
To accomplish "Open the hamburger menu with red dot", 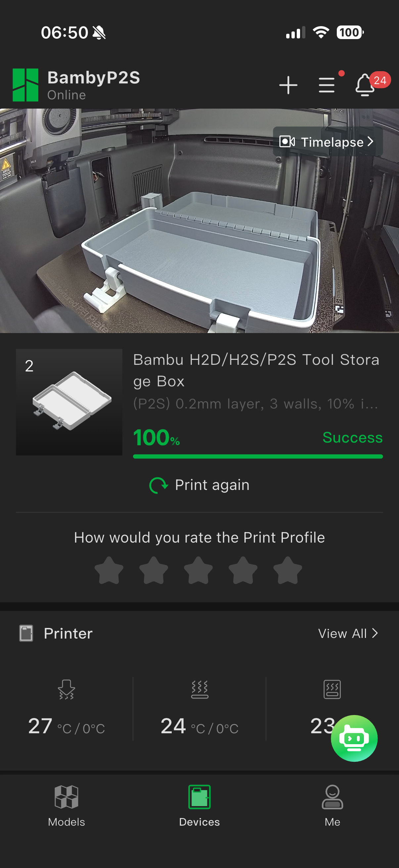I will 327,85.
